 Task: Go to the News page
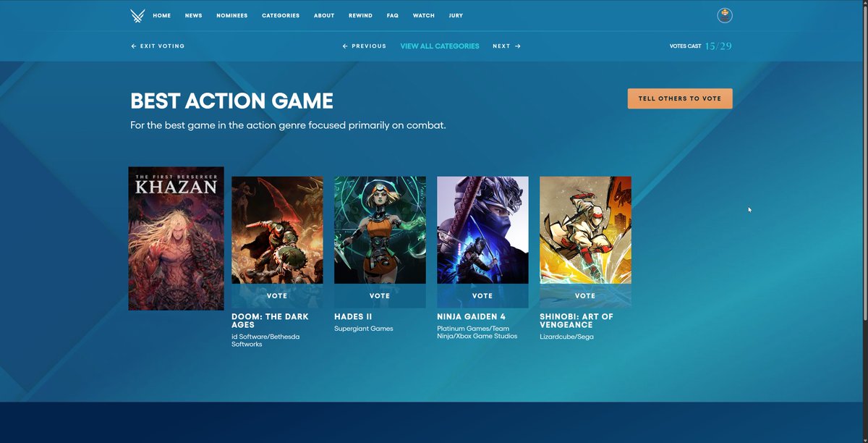point(193,15)
